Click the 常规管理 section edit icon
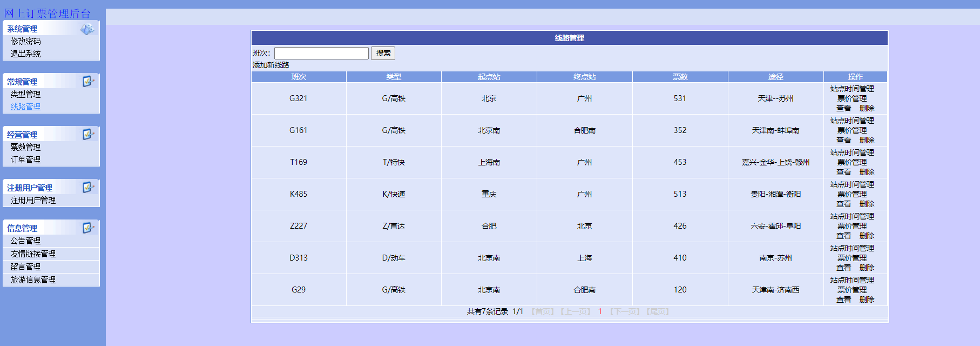980x346 pixels. click(88, 82)
